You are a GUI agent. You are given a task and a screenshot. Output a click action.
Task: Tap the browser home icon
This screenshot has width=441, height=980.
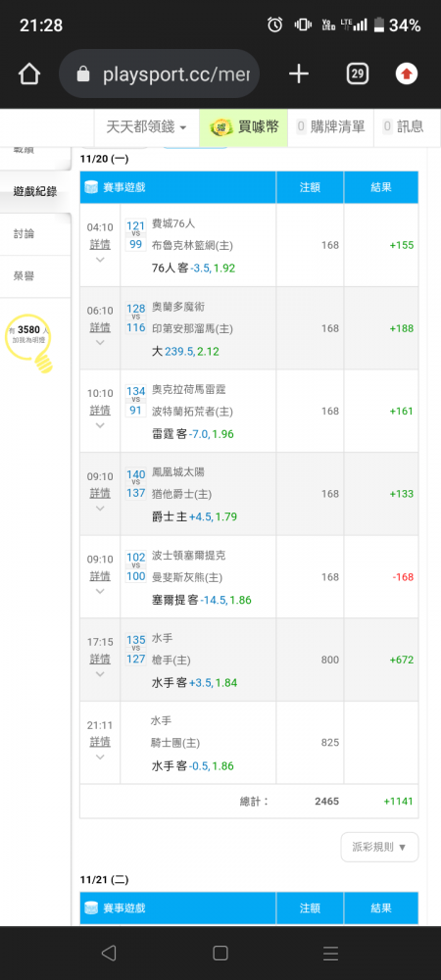point(29,74)
